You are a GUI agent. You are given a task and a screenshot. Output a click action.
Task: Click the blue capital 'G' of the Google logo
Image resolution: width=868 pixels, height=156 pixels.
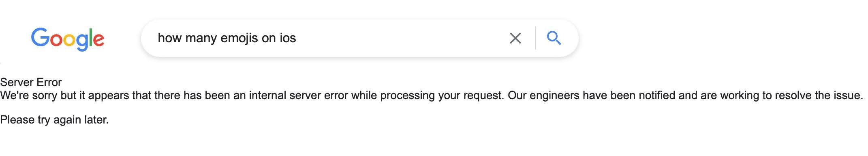click(40, 37)
